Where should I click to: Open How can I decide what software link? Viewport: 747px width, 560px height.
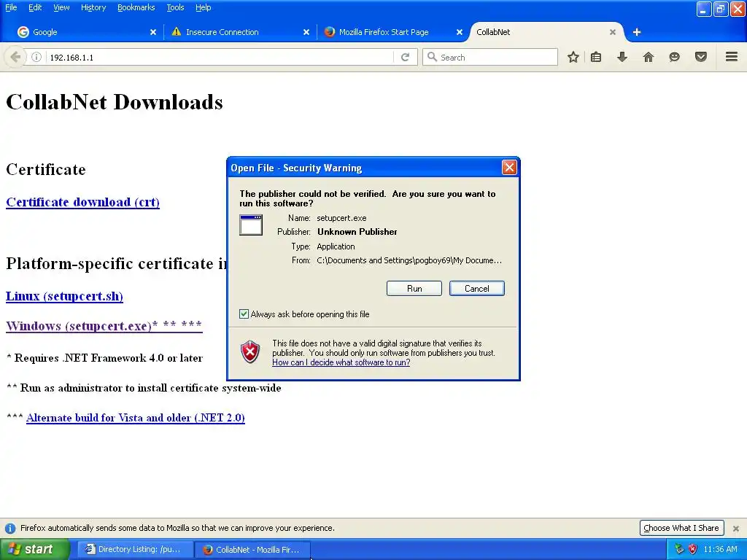point(341,362)
